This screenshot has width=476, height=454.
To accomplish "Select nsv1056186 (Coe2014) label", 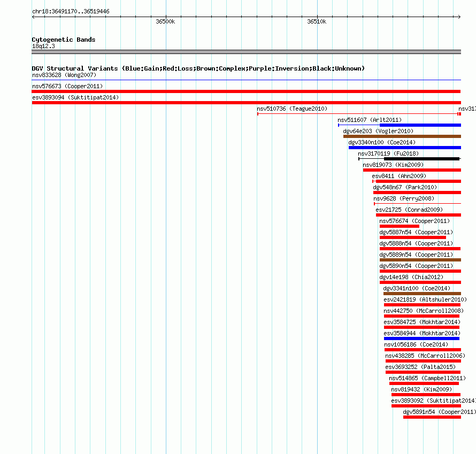I will click(x=416, y=344).
